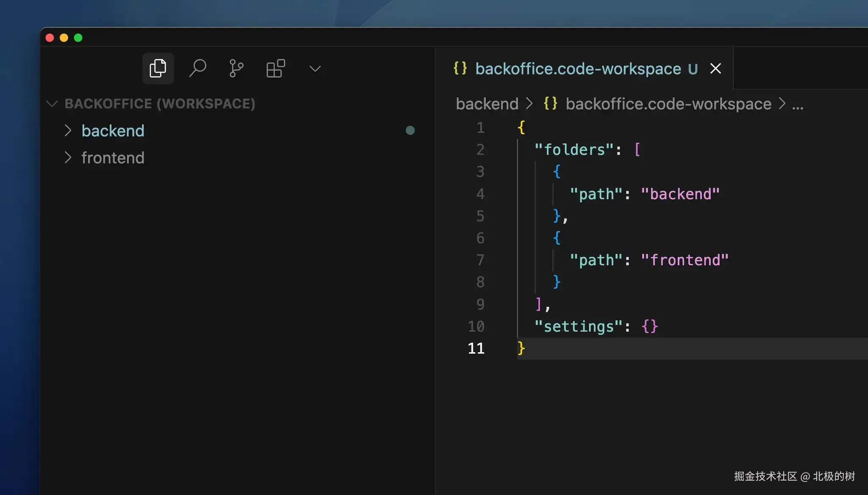Expand additional views chevron in activity bar

pos(315,69)
